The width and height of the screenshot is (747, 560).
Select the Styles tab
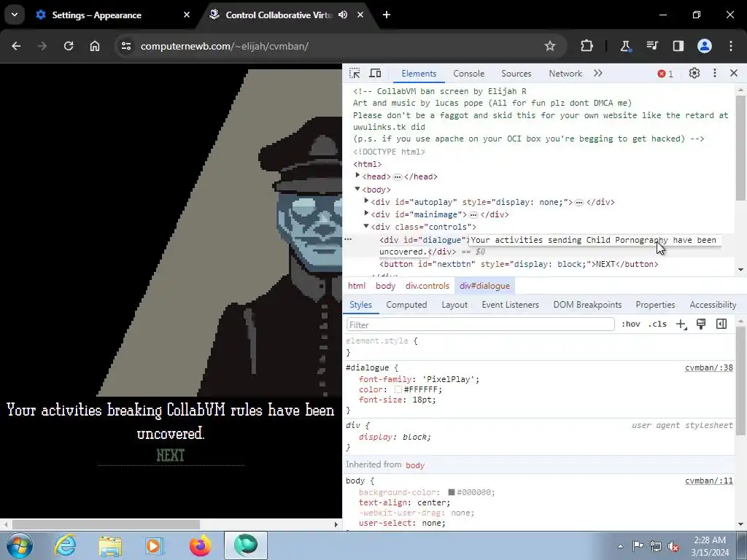(x=360, y=305)
